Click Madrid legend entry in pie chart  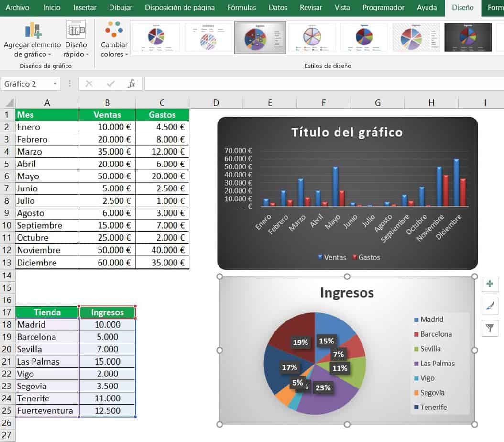pos(429,320)
